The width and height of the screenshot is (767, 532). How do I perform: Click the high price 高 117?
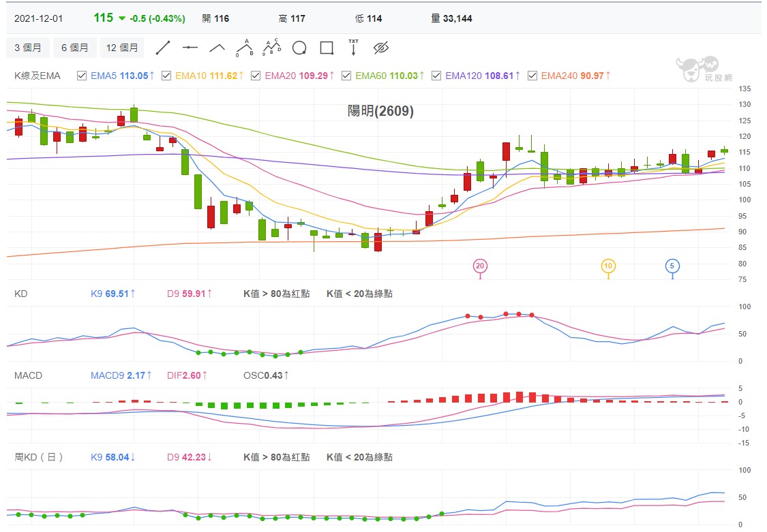(292, 18)
